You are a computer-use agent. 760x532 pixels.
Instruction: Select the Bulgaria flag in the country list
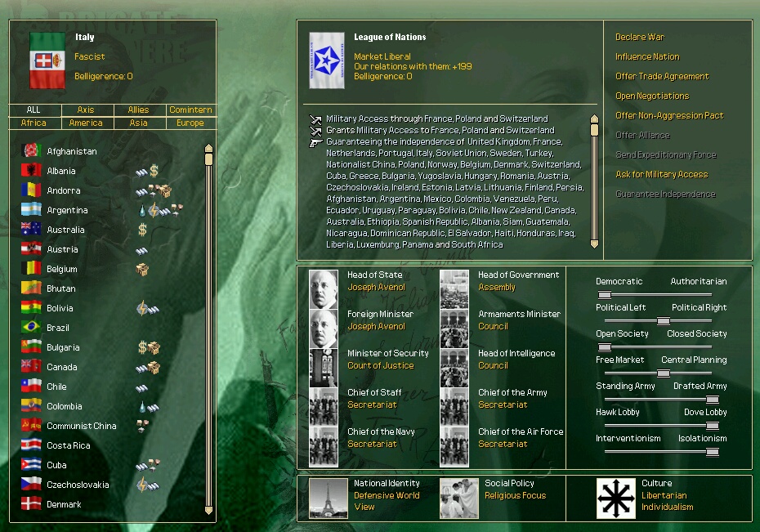coord(31,347)
